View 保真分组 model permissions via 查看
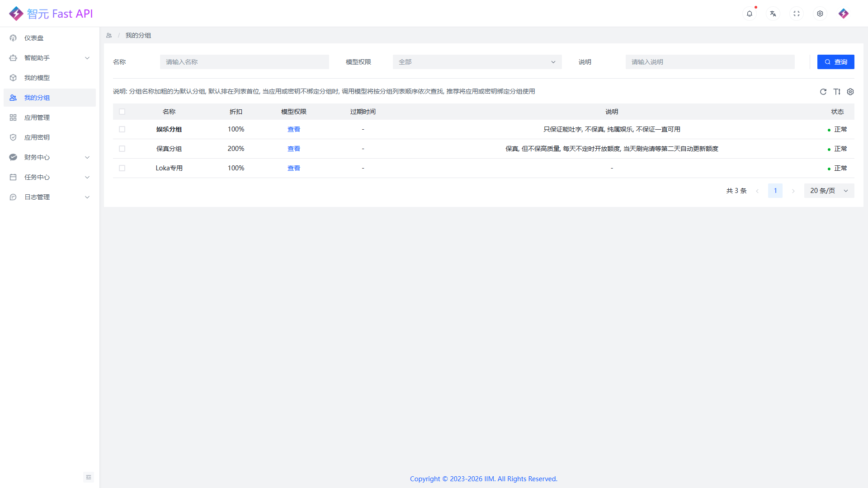 [x=293, y=149]
